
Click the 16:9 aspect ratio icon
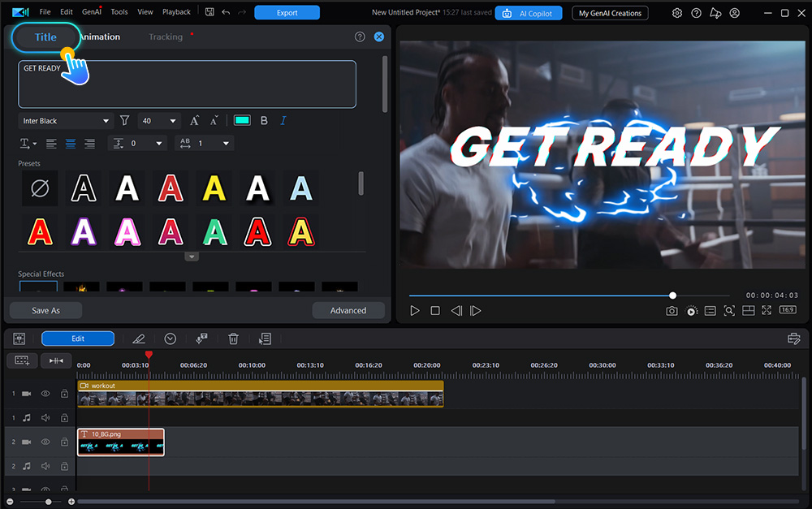pyautogui.click(x=786, y=310)
